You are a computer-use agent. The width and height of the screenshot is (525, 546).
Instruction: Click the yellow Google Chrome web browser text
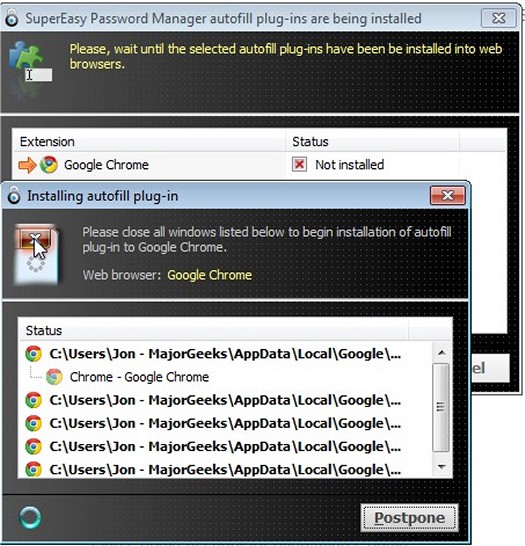[210, 275]
